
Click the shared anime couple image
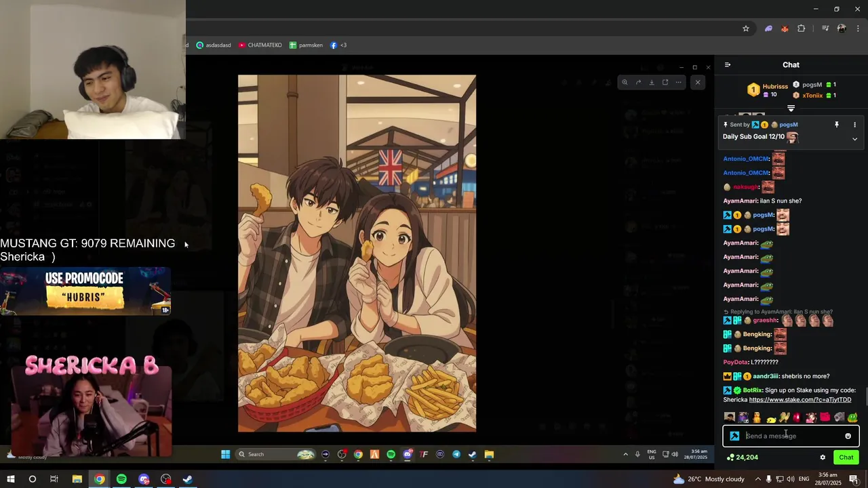coord(357,253)
